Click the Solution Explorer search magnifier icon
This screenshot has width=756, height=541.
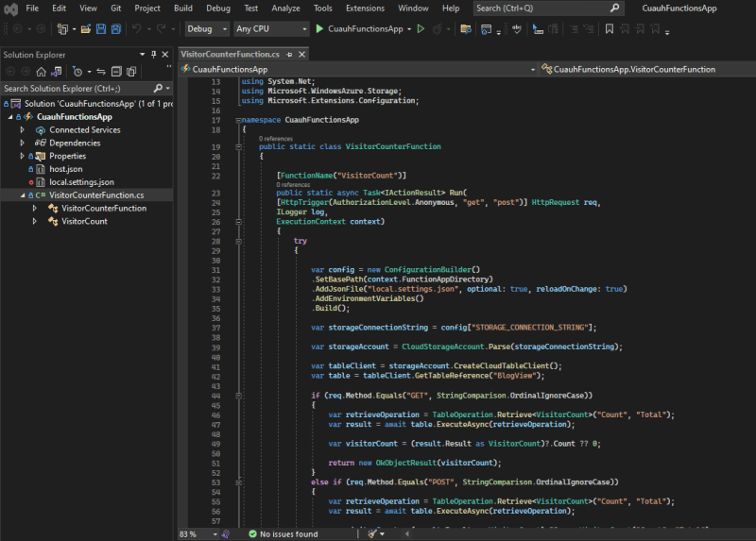pyautogui.click(x=158, y=88)
